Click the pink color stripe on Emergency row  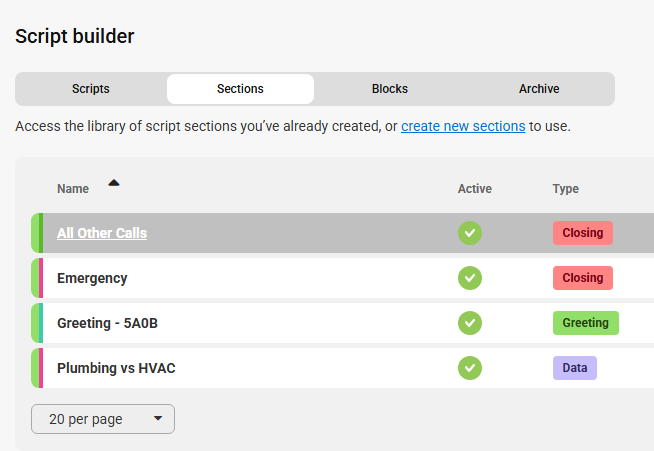[41, 278]
